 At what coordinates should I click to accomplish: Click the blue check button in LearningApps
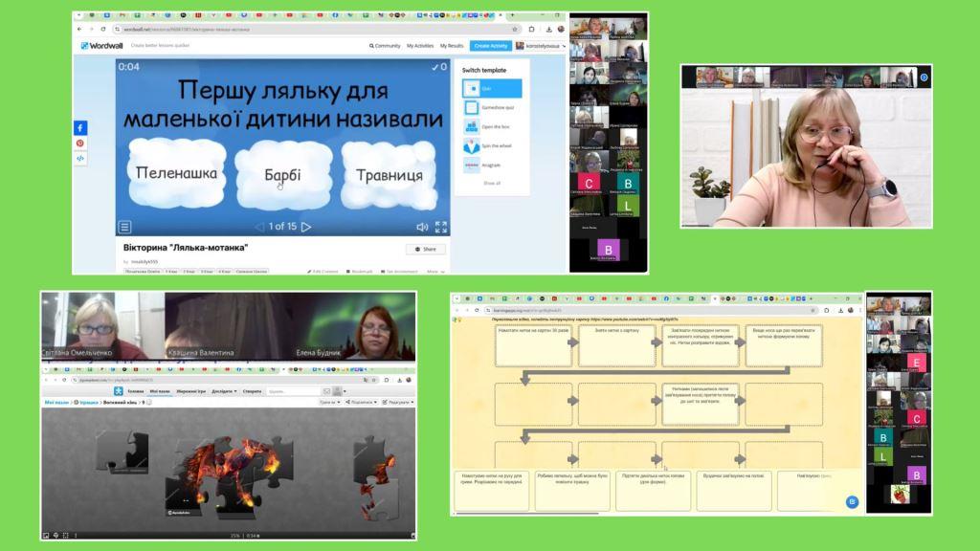click(x=852, y=501)
